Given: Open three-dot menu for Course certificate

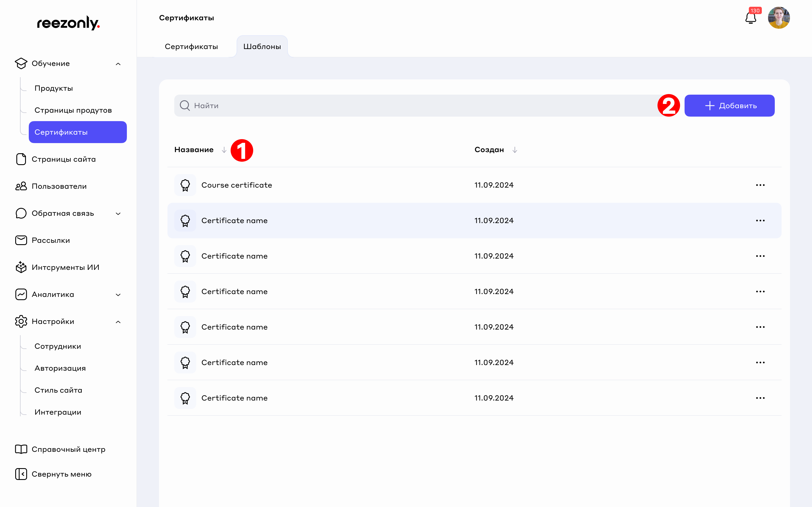Looking at the screenshot, I should point(760,185).
